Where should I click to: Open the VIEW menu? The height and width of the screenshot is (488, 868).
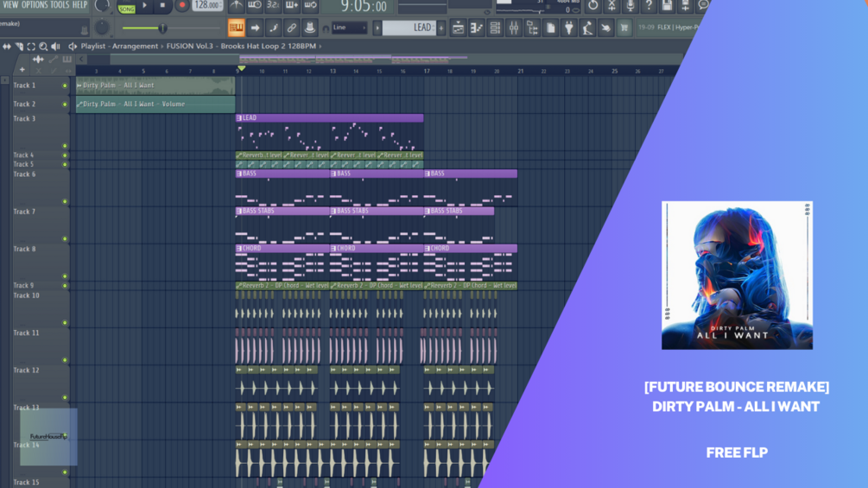(x=10, y=5)
